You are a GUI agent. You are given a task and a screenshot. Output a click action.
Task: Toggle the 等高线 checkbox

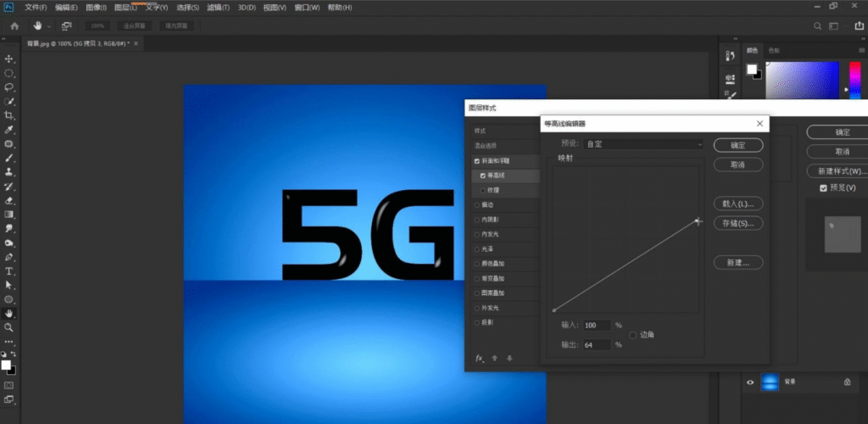coord(482,176)
